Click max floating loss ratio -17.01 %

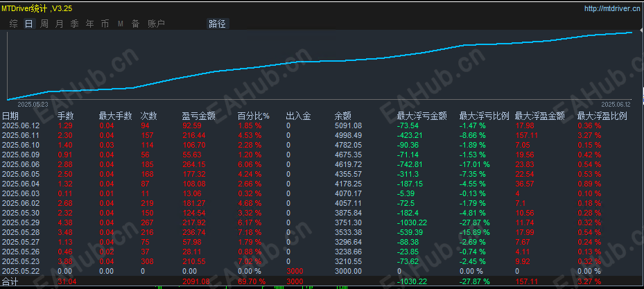click(474, 165)
